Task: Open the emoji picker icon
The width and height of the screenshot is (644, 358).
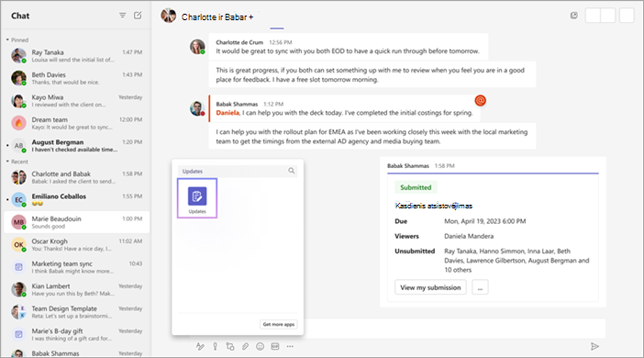Action: pos(260,346)
